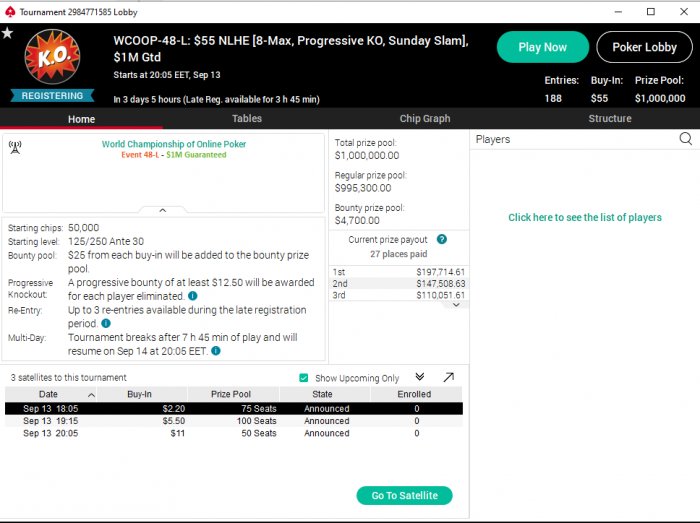Click the $995,300.00 regular prize pool value
The height and width of the screenshot is (523, 700).
point(363,188)
